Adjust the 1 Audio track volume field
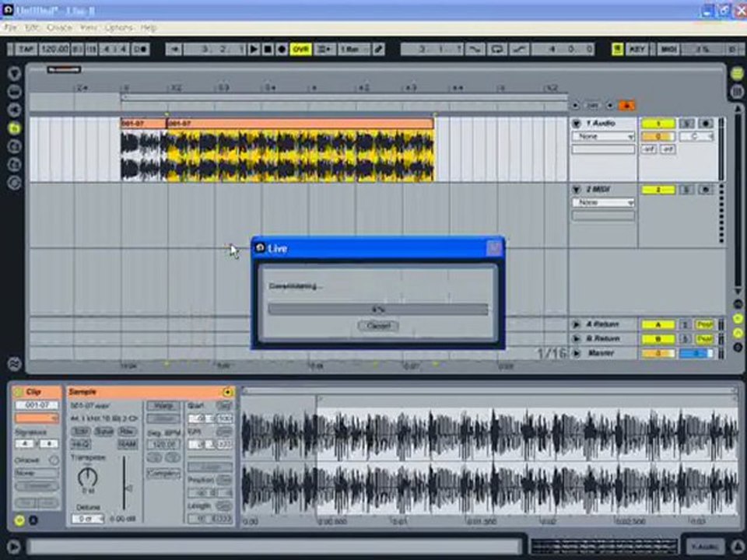Screen dimensions: 747x560 pyautogui.click(x=658, y=137)
